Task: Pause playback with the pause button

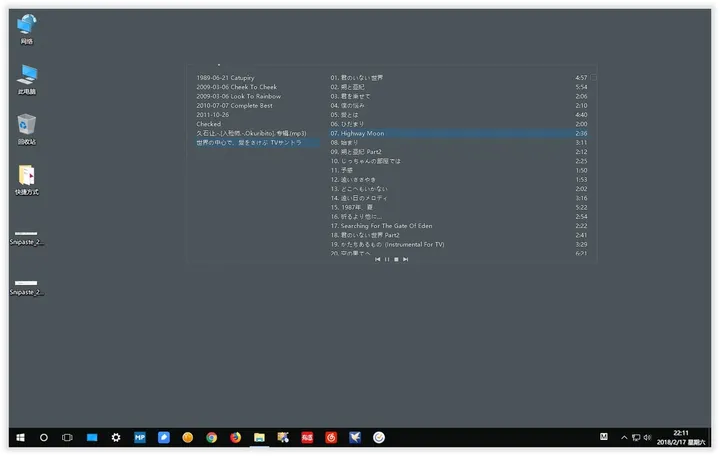Action: [387, 260]
